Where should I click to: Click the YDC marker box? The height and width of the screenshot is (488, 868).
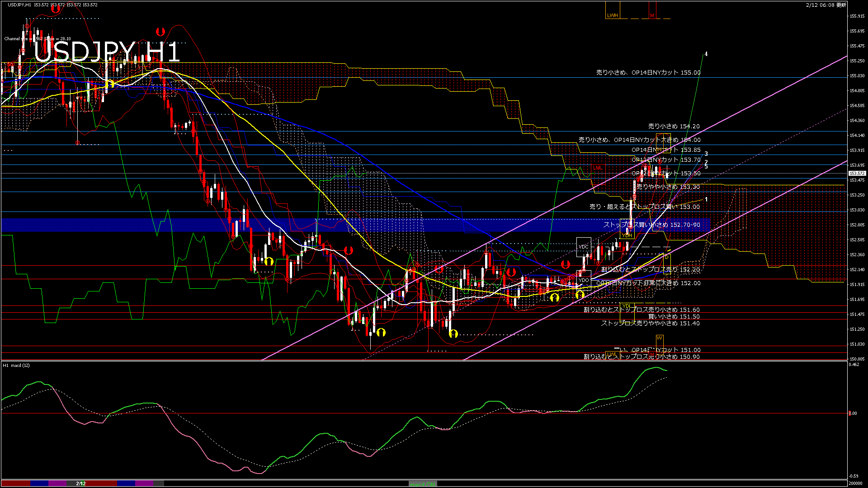click(x=583, y=247)
